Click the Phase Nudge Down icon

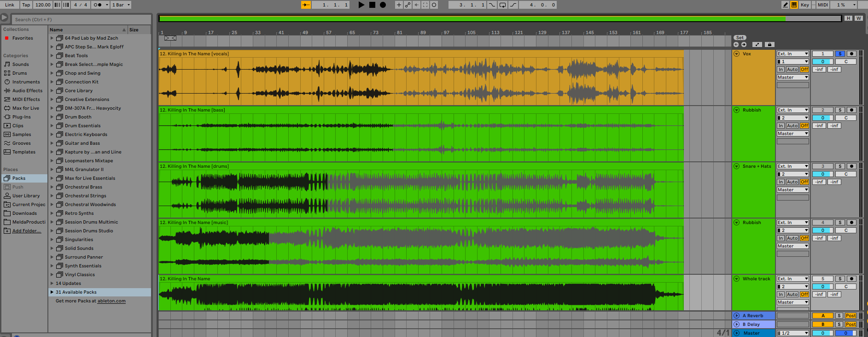point(57,5)
